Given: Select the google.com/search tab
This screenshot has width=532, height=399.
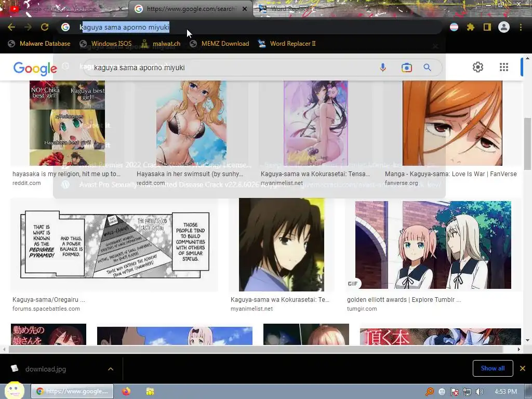Looking at the screenshot, I should tap(191, 9).
